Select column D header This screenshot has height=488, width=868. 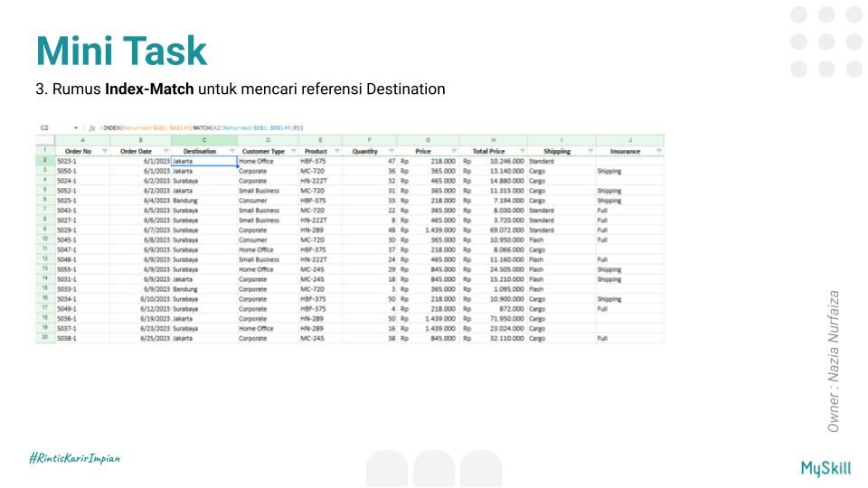268,140
